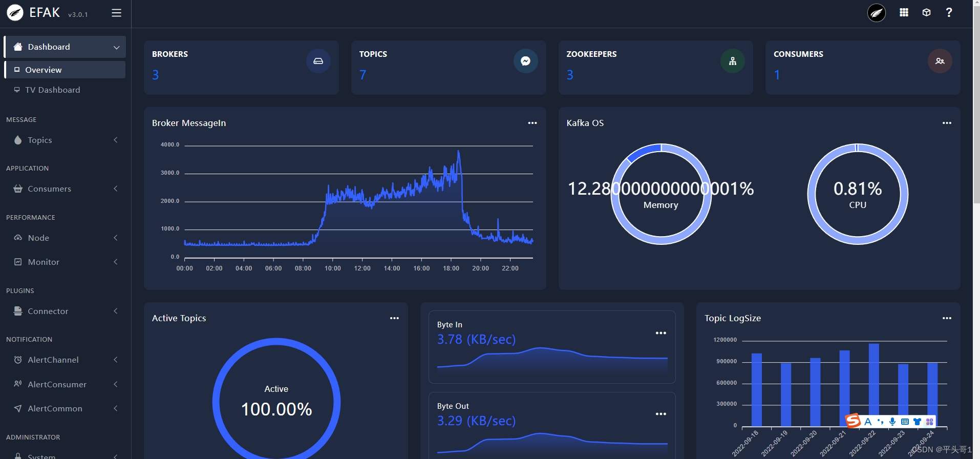Open Byte Out options ellipsis
The image size is (980, 459).
pyautogui.click(x=661, y=414)
